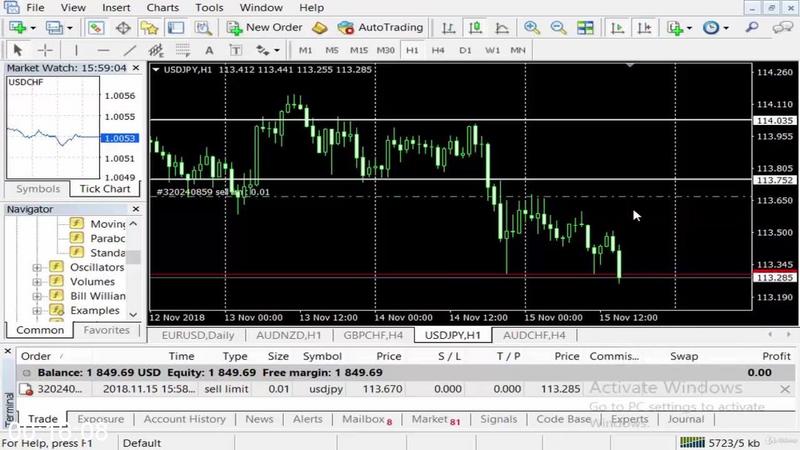
Task: Switch timeframe to M15
Action: click(359, 50)
